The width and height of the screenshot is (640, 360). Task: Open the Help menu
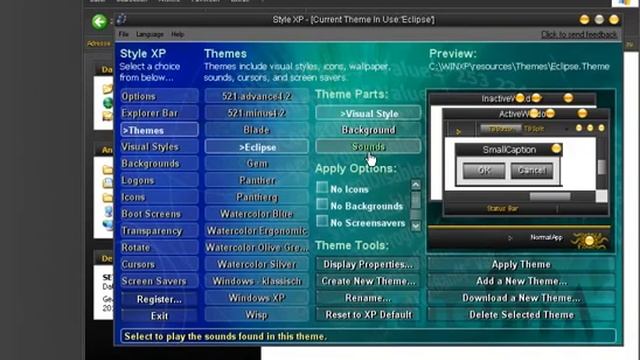pyautogui.click(x=177, y=34)
